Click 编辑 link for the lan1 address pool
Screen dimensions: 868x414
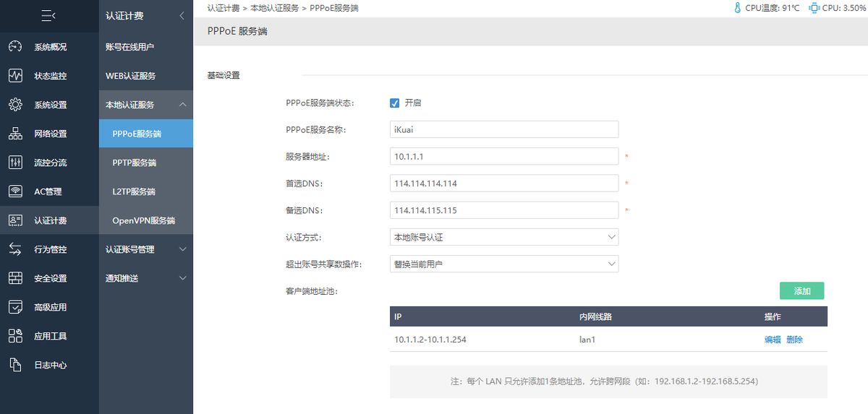click(x=773, y=340)
